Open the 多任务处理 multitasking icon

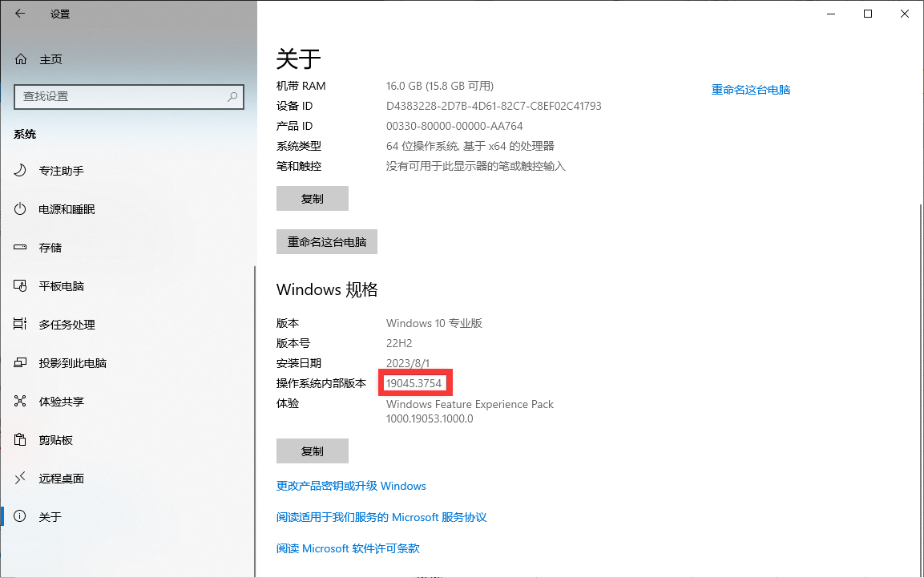18,324
